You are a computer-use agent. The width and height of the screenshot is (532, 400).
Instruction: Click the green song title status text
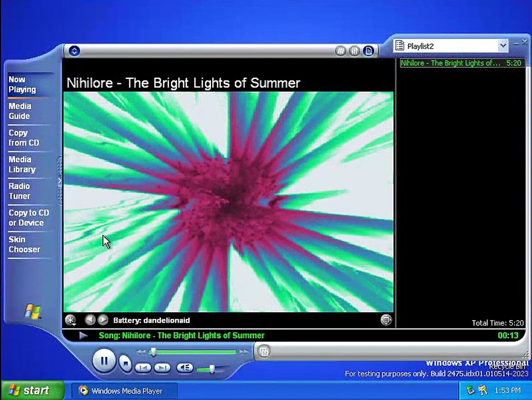coord(182,336)
